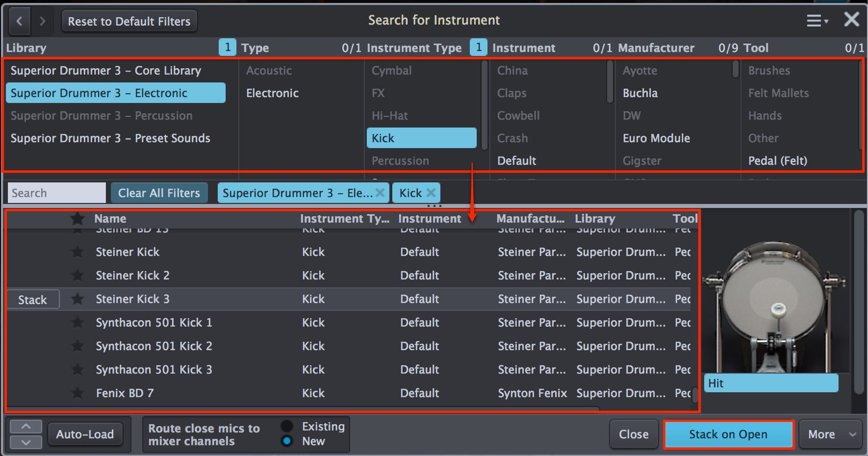
Task: Toggle the Auto-Load button
Action: click(85, 434)
